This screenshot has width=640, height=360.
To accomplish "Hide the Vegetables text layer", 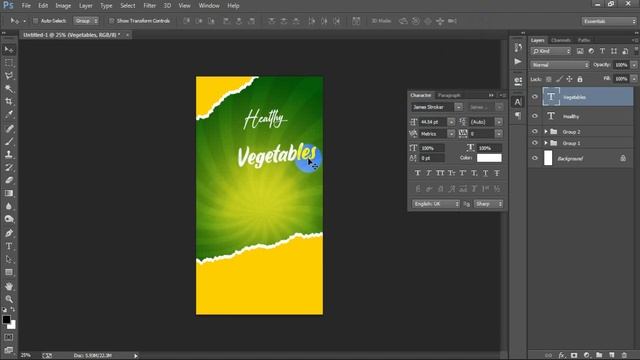I will pyautogui.click(x=535, y=97).
